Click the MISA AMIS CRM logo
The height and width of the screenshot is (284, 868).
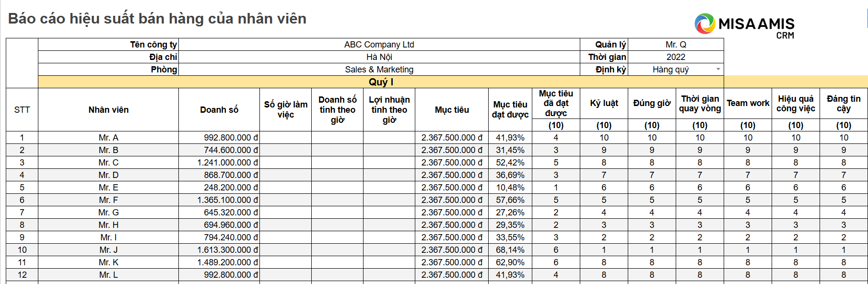click(745, 25)
